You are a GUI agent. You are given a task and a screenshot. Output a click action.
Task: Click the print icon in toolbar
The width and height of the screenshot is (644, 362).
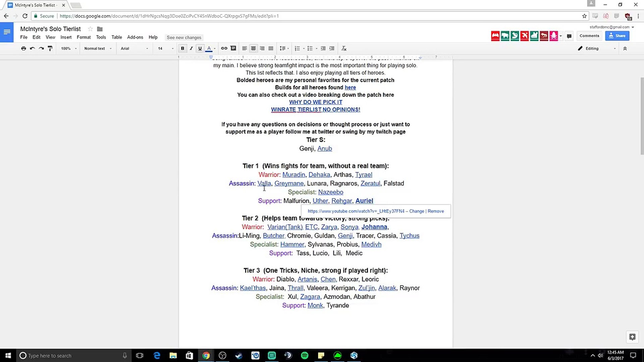[x=23, y=48]
